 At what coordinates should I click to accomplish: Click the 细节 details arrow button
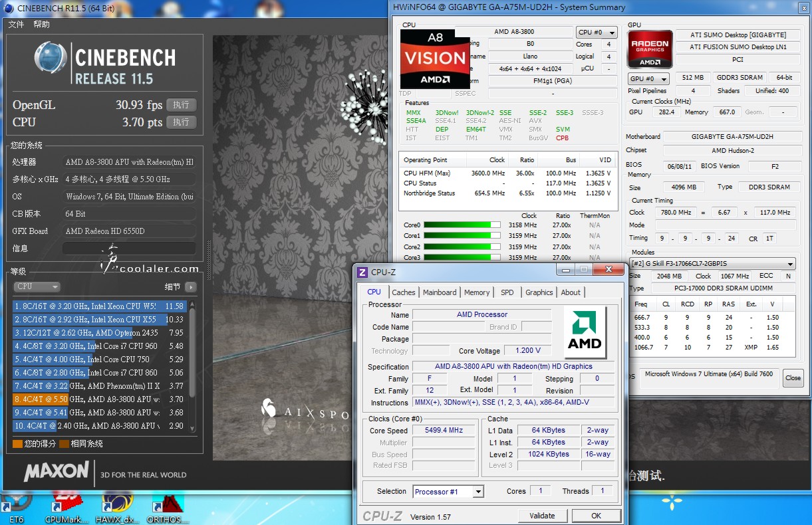pyautogui.click(x=191, y=287)
